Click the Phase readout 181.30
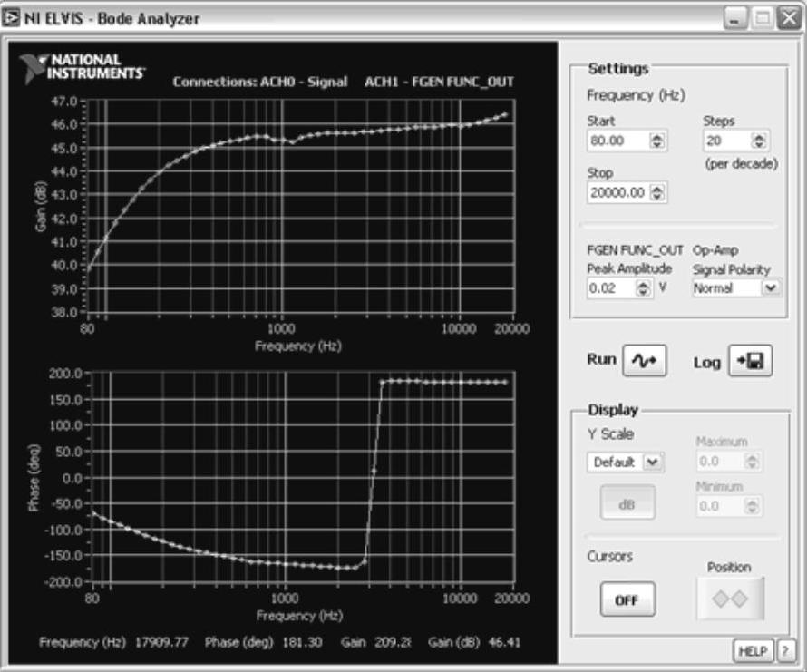 [302, 642]
